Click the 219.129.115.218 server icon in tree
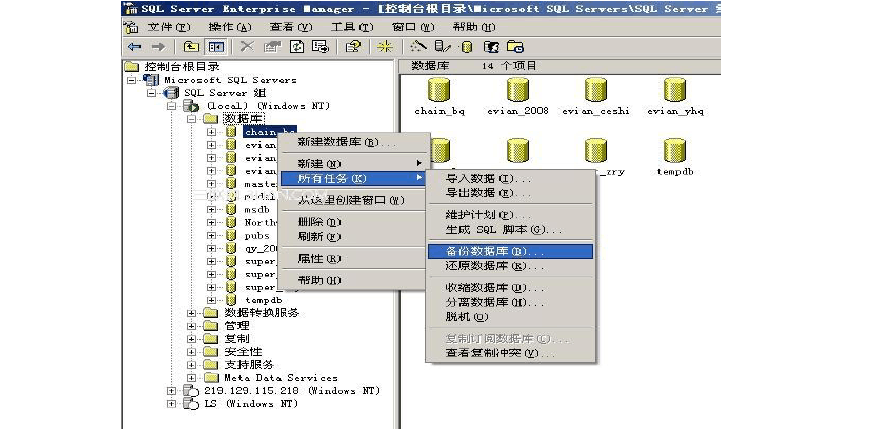The image size is (893, 429). point(190,391)
